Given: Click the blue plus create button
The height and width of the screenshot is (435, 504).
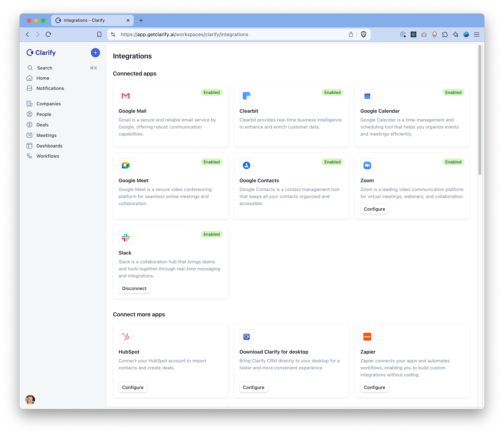Looking at the screenshot, I should [x=95, y=53].
